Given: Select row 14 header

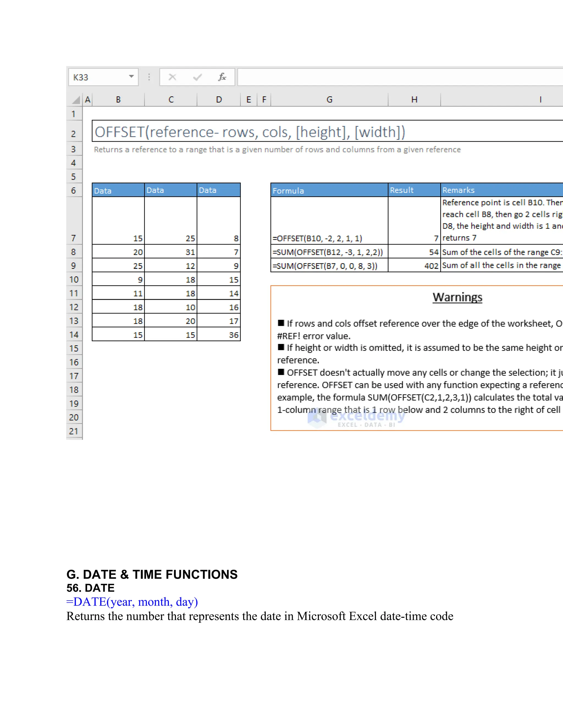Looking at the screenshot, I should 74,335.
